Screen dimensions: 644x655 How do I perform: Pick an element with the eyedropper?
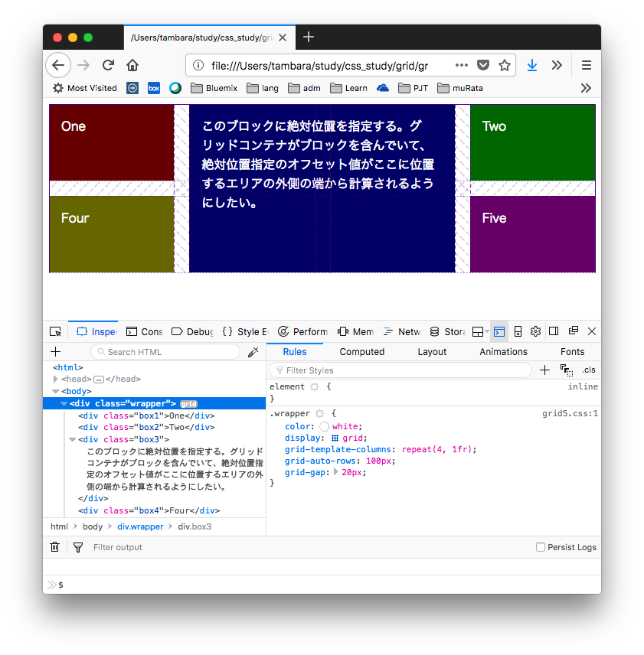[x=253, y=352]
